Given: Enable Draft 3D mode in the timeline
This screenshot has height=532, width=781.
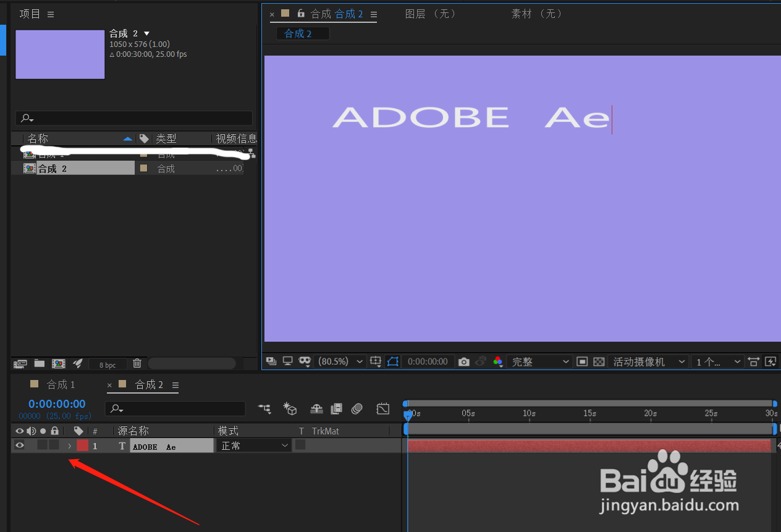Looking at the screenshot, I should click(x=290, y=408).
